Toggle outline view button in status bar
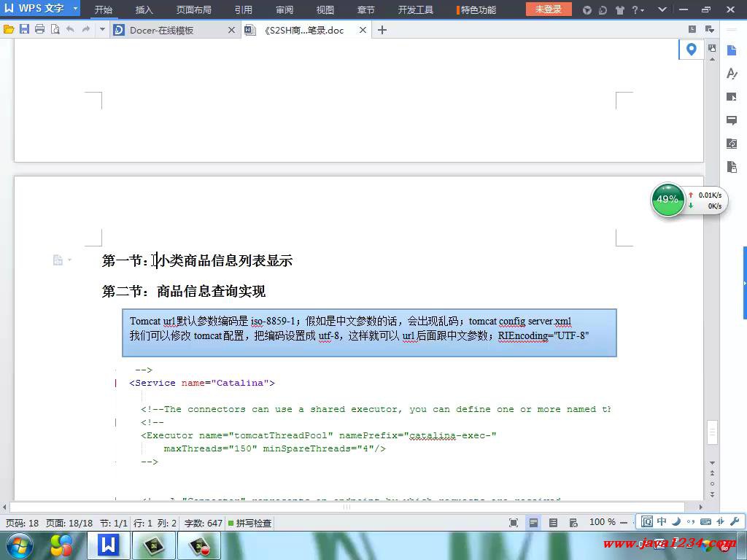The height and width of the screenshot is (560, 747). click(x=554, y=523)
